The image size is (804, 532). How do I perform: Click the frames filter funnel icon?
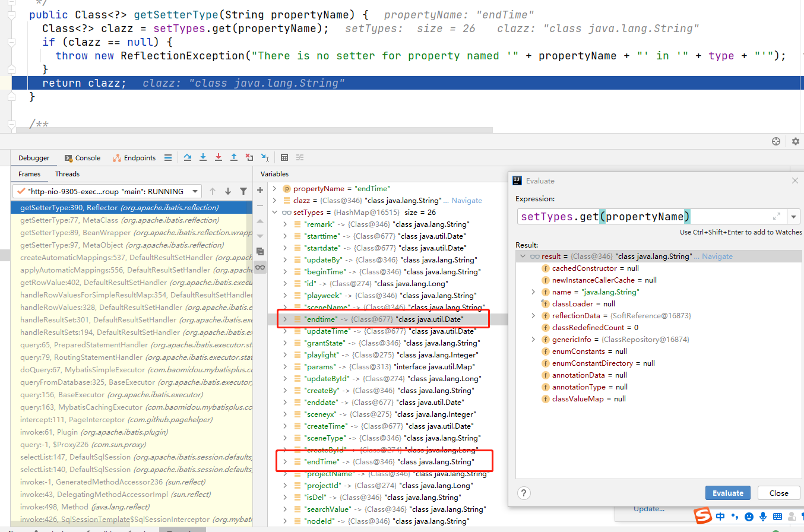pos(243,191)
